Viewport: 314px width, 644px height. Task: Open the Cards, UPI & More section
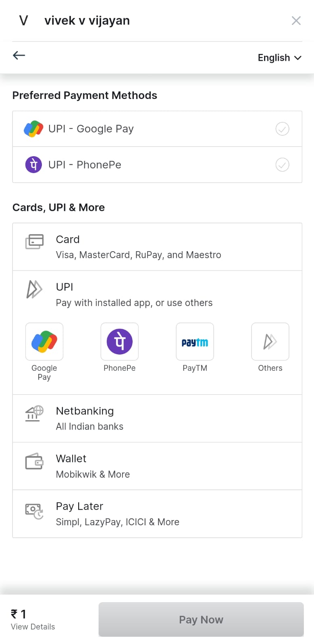pyautogui.click(x=58, y=207)
